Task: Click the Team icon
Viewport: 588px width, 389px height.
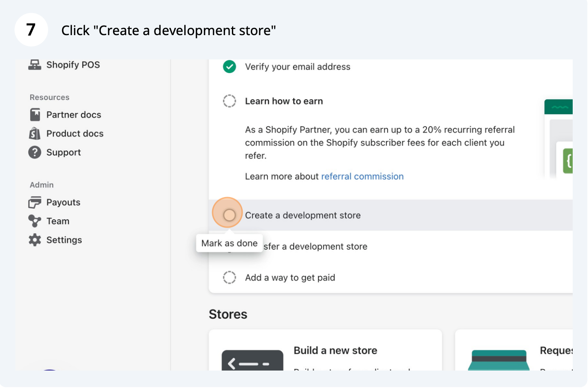Action: [35, 222]
